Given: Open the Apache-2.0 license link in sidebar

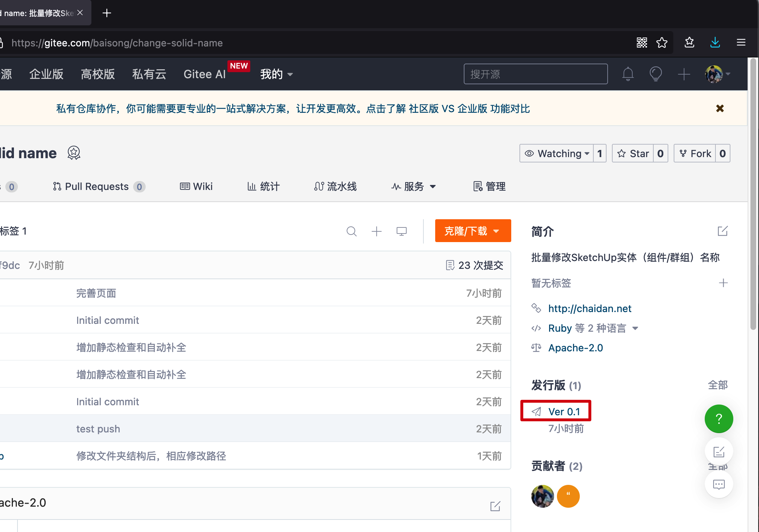Looking at the screenshot, I should (575, 348).
